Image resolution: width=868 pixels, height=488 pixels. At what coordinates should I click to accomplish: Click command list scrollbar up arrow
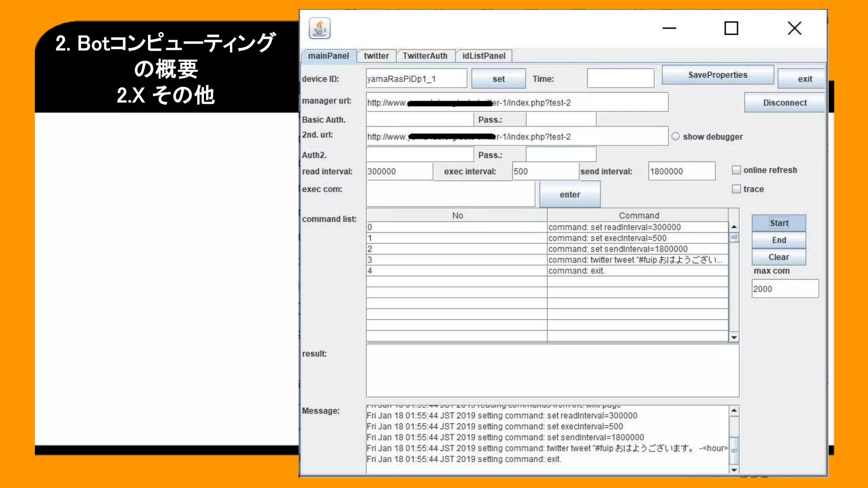tap(734, 227)
